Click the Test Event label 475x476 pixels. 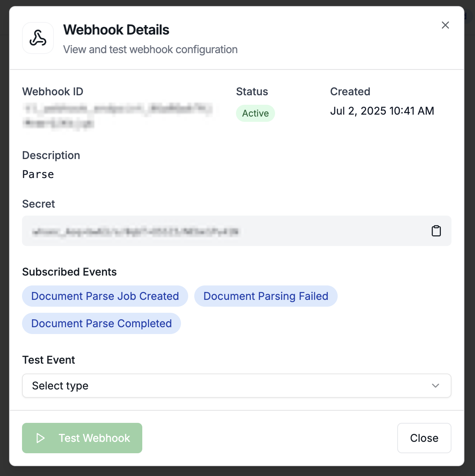coord(49,360)
